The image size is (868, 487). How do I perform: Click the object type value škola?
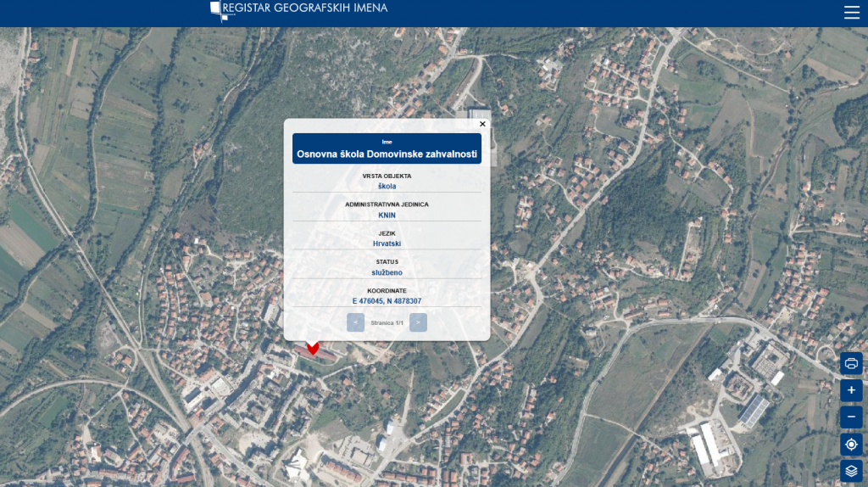(387, 186)
